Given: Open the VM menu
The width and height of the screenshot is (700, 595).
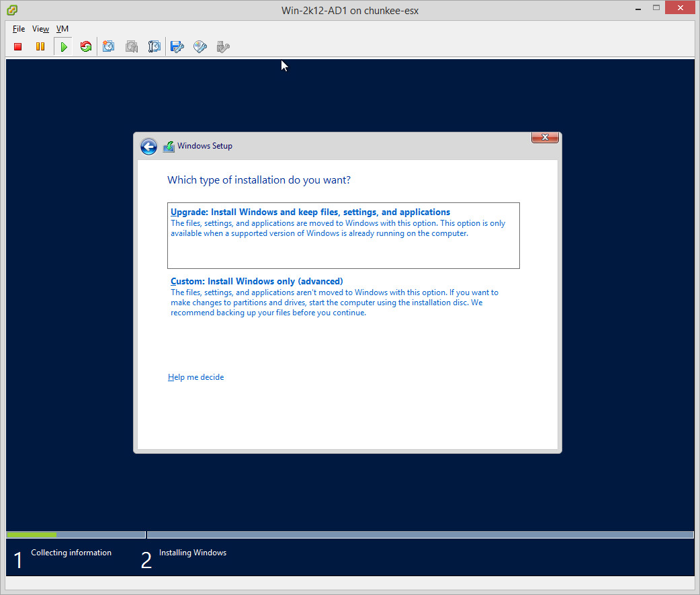Looking at the screenshot, I should pos(62,29).
